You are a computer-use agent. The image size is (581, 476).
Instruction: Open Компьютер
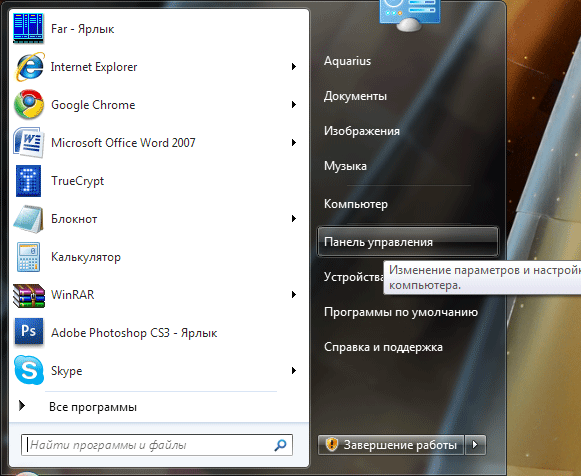356,204
